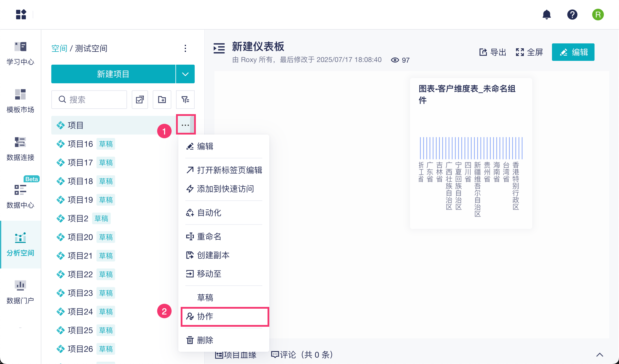Viewport: 619px width, 364px height.
Task: Click the user avatar R
Action: point(598,15)
